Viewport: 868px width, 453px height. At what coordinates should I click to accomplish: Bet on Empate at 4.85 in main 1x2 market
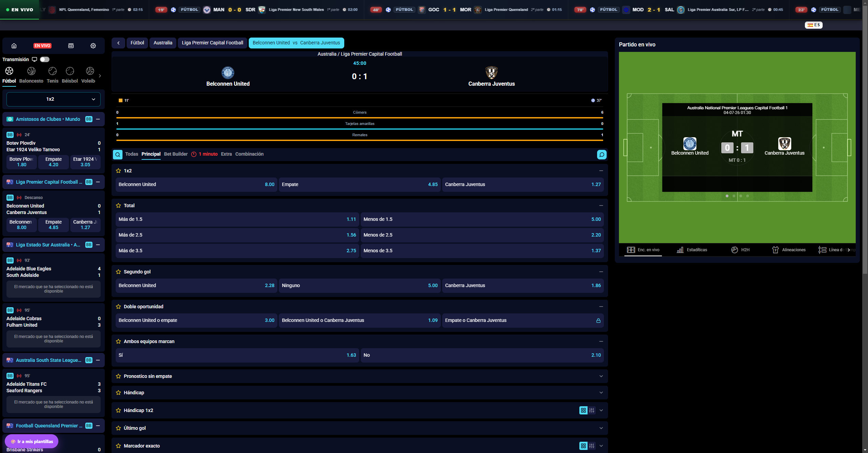(x=360, y=185)
